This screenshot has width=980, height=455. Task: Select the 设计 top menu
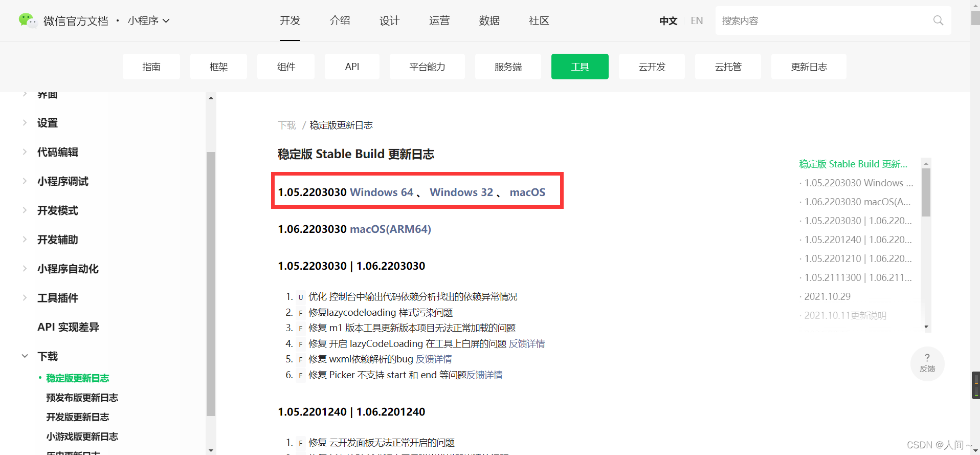point(389,20)
